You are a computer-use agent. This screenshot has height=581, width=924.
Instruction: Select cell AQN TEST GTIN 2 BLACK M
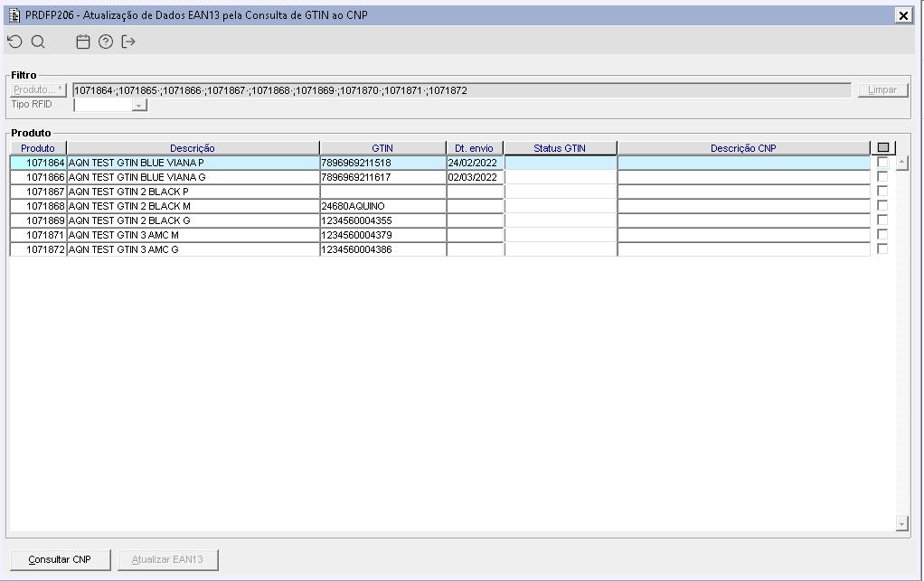point(193,206)
